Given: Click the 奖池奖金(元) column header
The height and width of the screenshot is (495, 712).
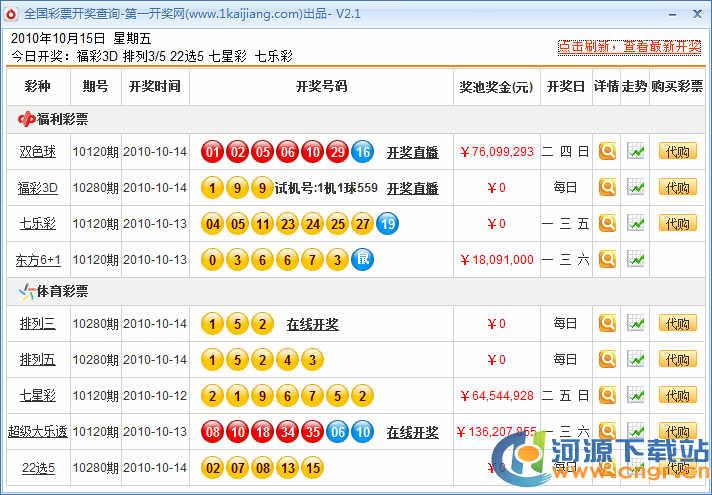Looking at the screenshot, I should [496, 87].
